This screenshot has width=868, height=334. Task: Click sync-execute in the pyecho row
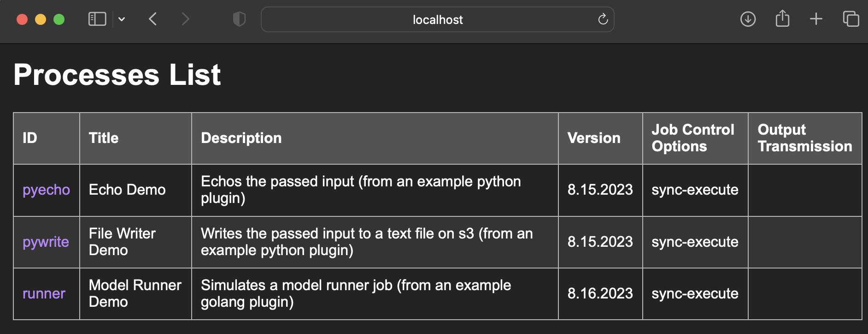(695, 190)
